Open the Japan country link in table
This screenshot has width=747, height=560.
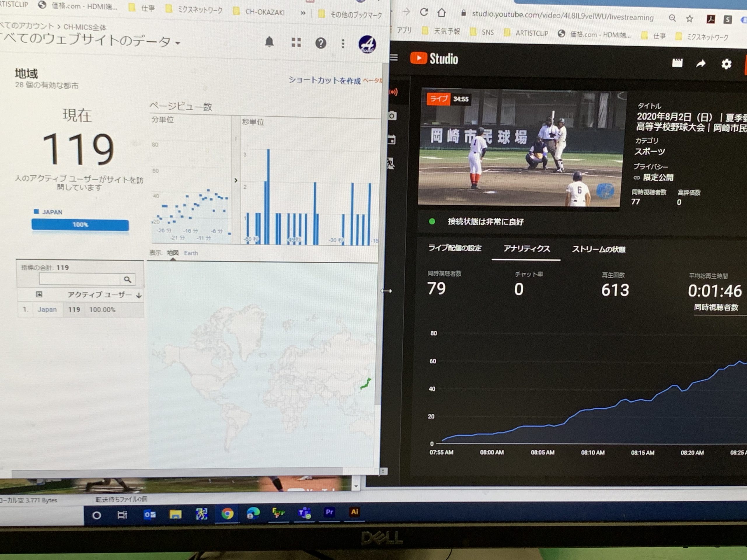[47, 309]
